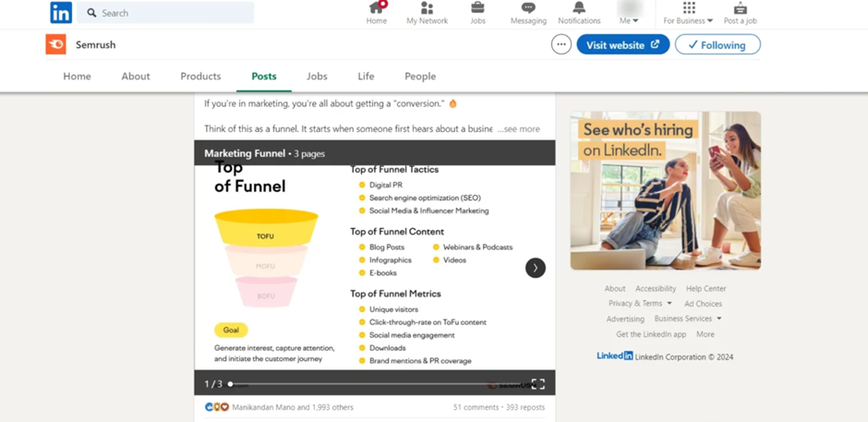
Task: Click the footer More link
Action: [x=705, y=334]
